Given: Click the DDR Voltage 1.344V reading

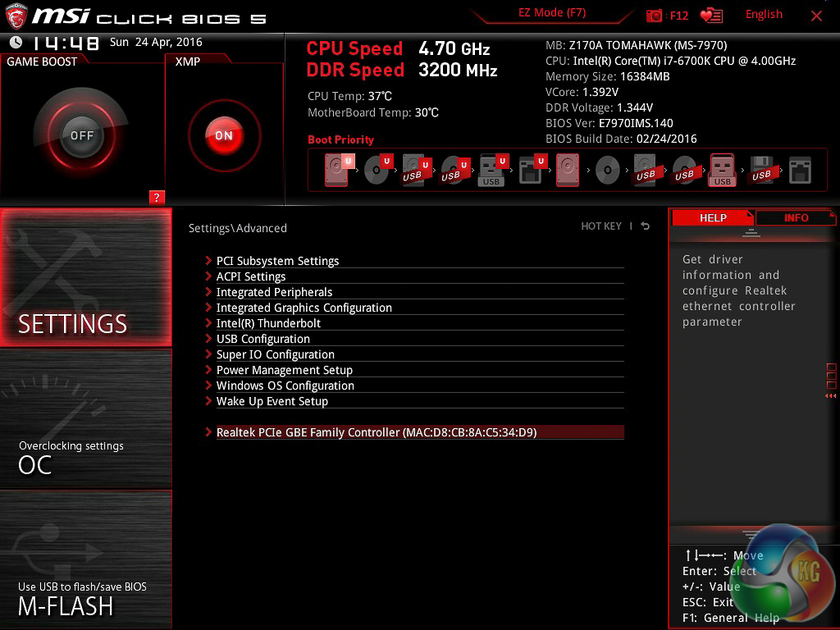Looking at the screenshot, I should pos(599,107).
